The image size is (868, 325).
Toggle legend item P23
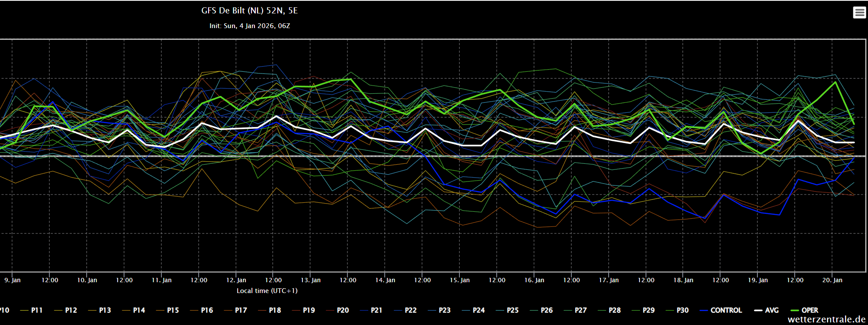coord(439,310)
